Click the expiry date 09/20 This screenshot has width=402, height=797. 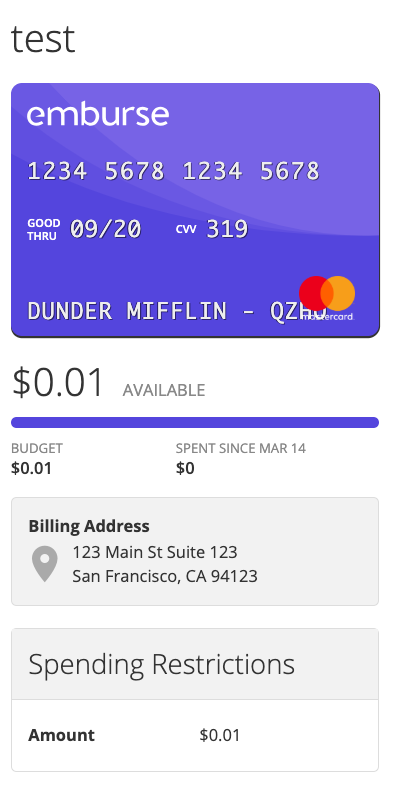[x=105, y=229]
